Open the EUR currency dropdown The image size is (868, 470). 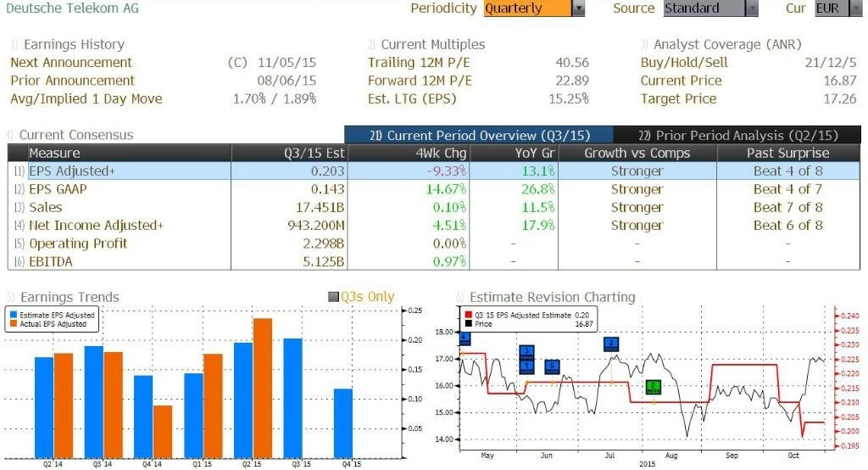point(838,8)
